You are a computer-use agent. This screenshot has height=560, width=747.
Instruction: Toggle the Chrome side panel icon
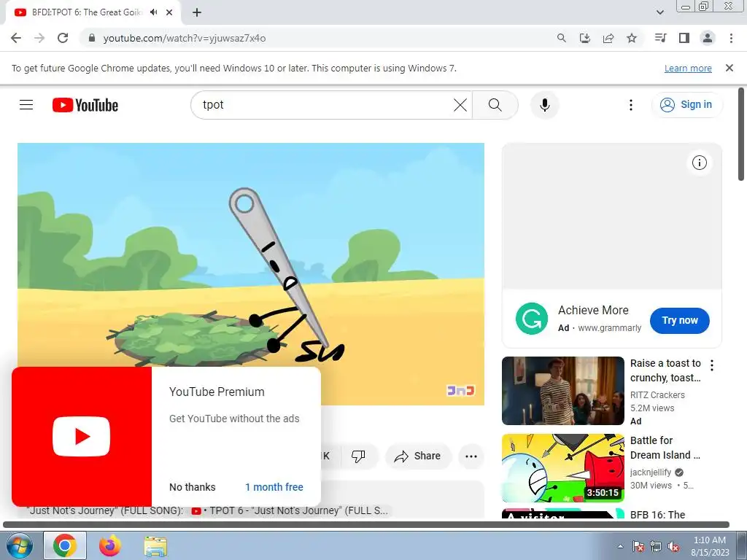684,38
